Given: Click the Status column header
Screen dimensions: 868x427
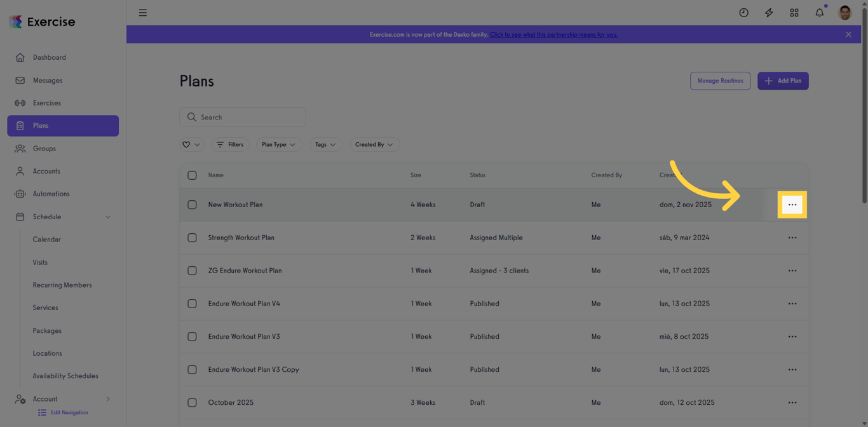Looking at the screenshot, I should click(477, 175).
